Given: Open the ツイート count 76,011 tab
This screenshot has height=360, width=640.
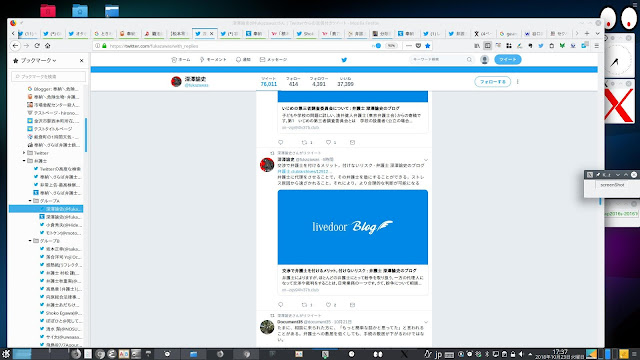Looking at the screenshot, I should point(269,81).
